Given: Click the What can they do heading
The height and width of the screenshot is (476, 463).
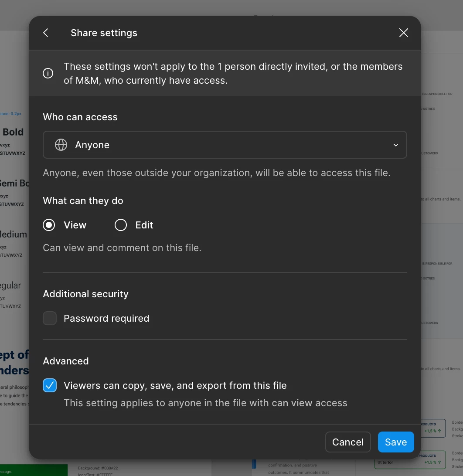Looking at the screenshot, I should click(83, 201).
